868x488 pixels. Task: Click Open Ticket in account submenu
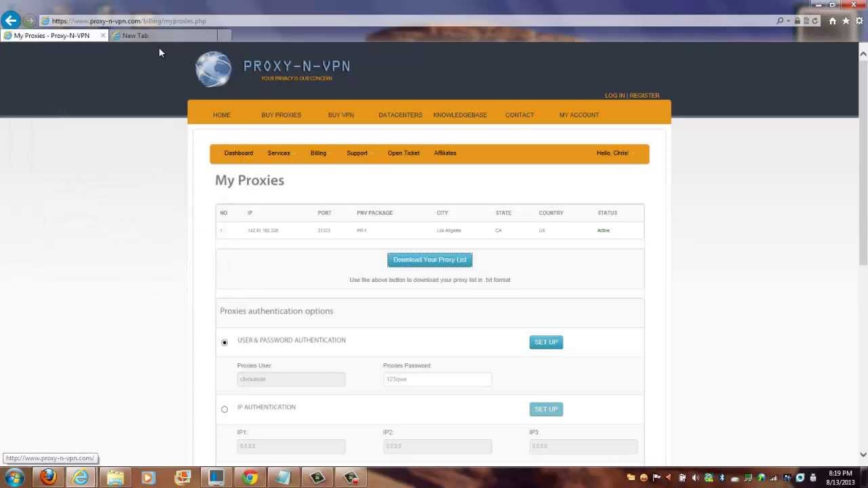(x=403, y=153)
